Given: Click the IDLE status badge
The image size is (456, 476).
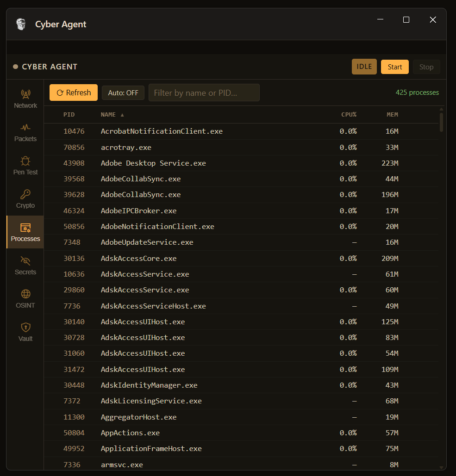Looking at the screenshot, I should (364, 67).
